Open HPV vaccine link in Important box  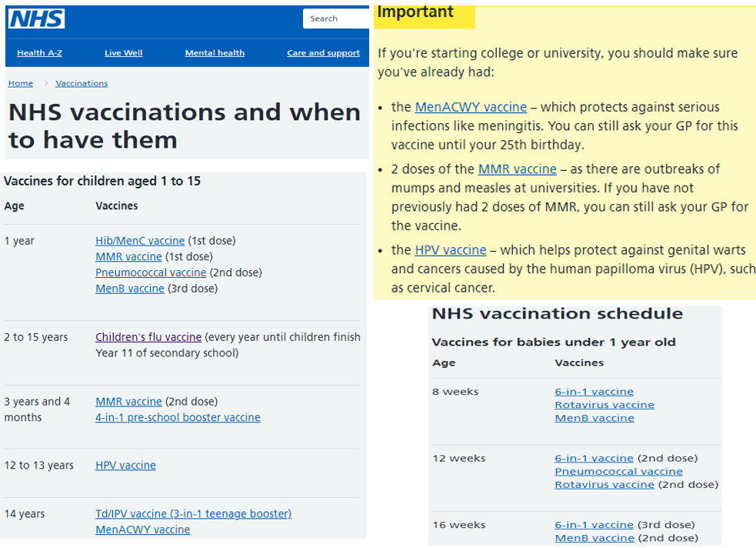pos(451,250)
